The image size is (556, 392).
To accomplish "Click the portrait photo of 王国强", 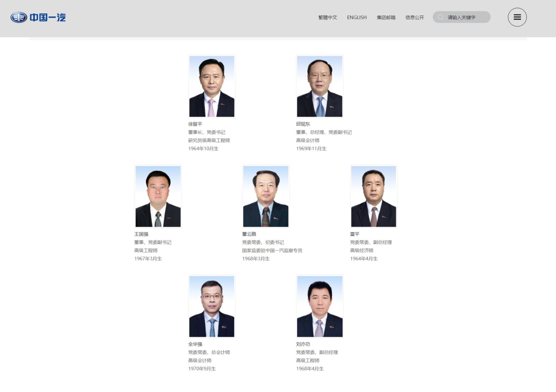I will [158, 196].
